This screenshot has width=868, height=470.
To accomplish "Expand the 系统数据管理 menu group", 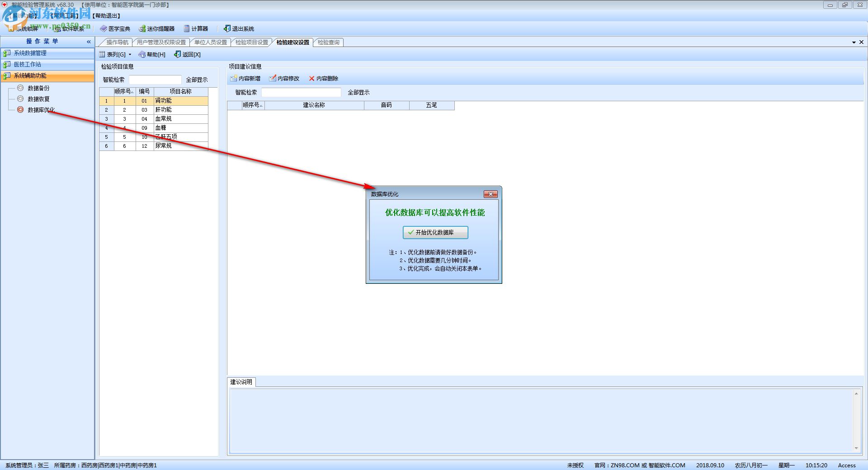I will point(47,53).
